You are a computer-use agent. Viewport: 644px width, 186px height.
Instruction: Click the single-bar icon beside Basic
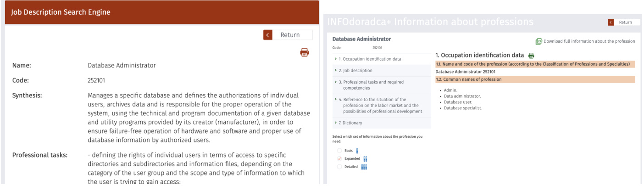[x=357, y=151]
